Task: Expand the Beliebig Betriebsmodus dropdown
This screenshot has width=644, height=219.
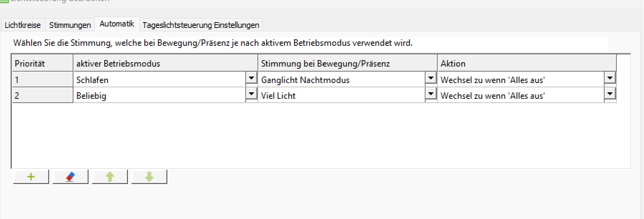Action: 251,94
